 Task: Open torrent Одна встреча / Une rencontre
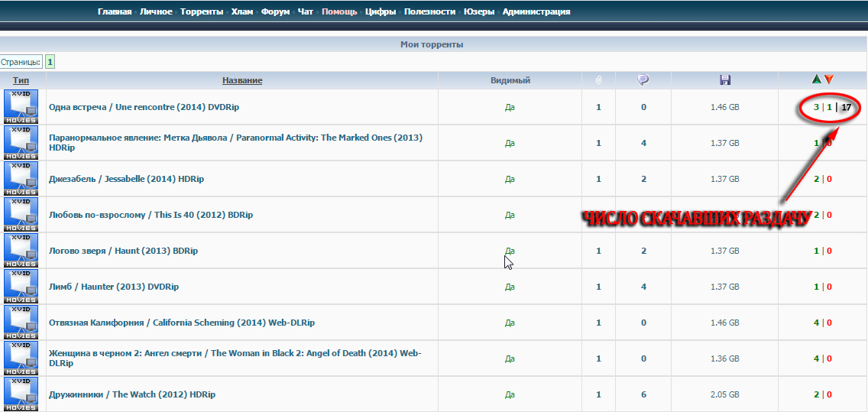144,107
